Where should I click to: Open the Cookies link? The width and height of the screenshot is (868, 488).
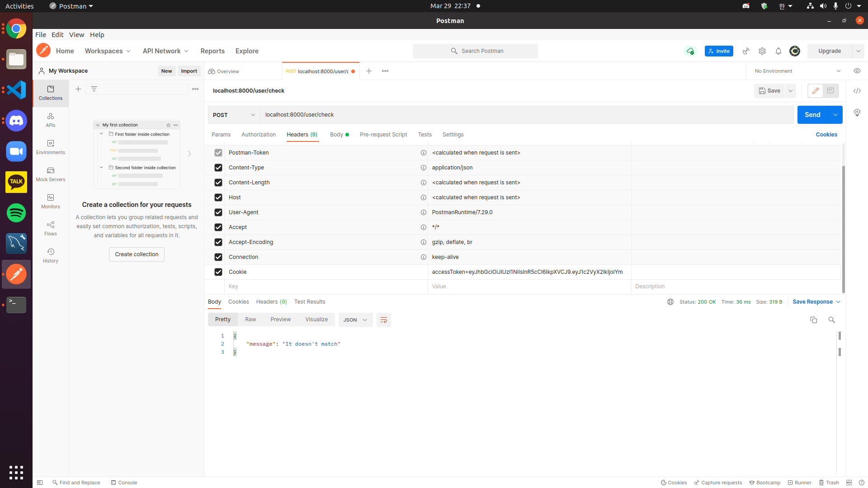(826, 135)
